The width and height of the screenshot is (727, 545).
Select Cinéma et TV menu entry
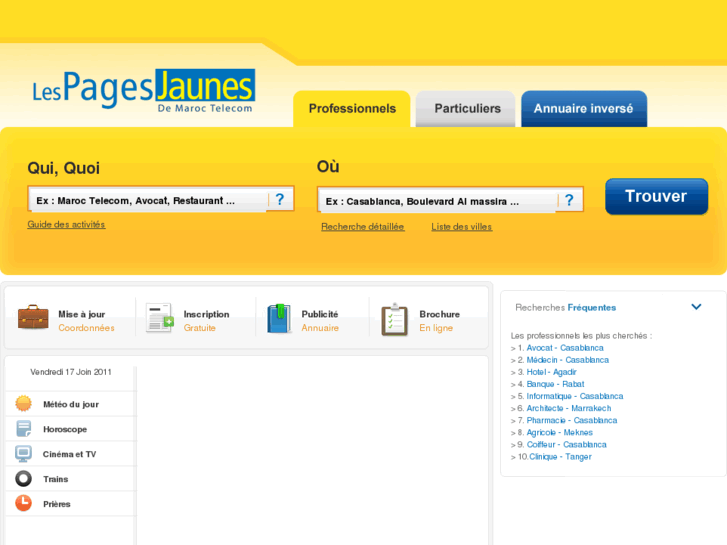pos(71,454)
